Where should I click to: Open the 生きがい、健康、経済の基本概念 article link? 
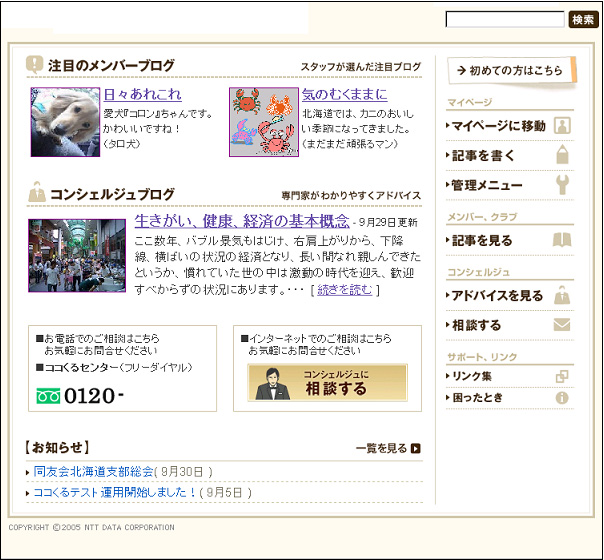coord(242,220)
